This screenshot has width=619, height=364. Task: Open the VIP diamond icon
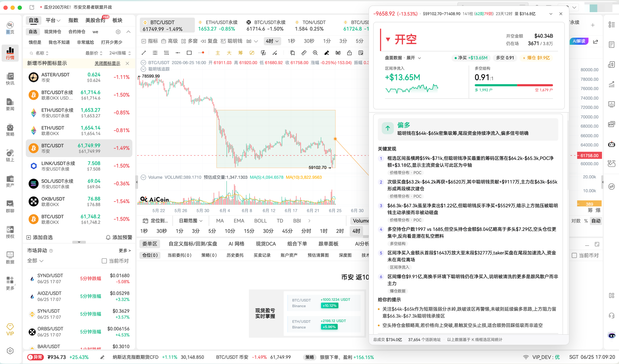[10, 329]
